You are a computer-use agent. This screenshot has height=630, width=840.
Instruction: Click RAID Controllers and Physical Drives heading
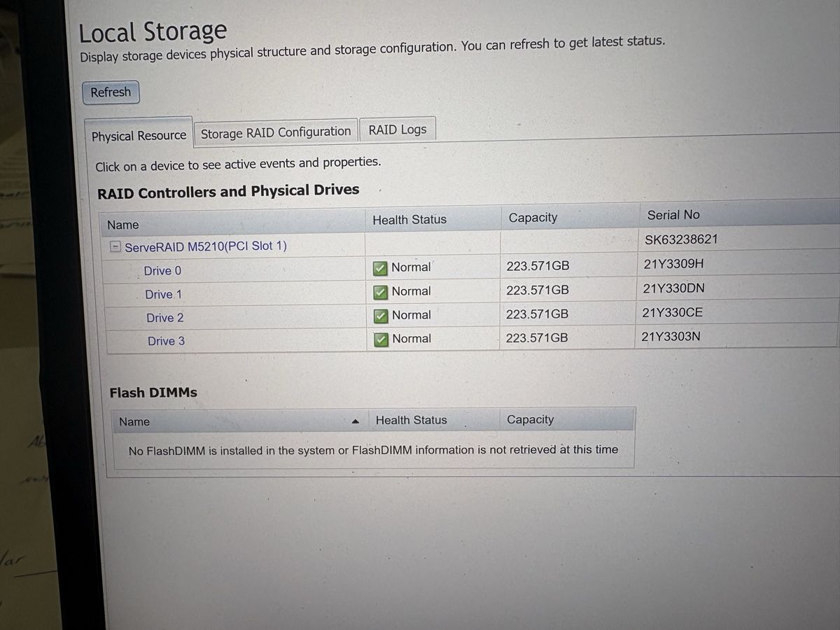pos(228,191)
